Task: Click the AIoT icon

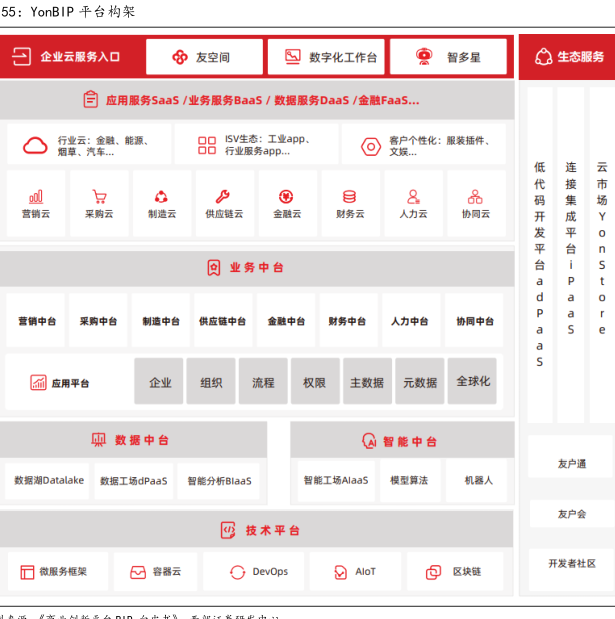Action: tap(340, 572)
